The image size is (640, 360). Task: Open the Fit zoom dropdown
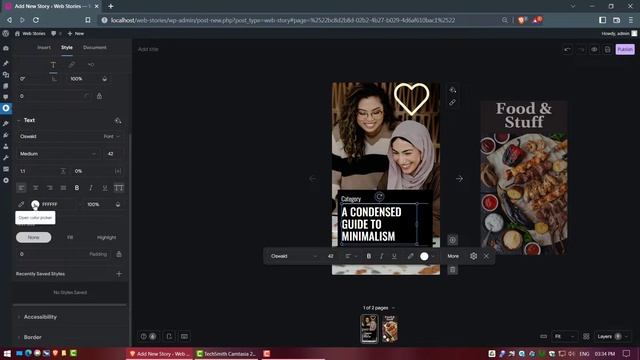(564, 336)
